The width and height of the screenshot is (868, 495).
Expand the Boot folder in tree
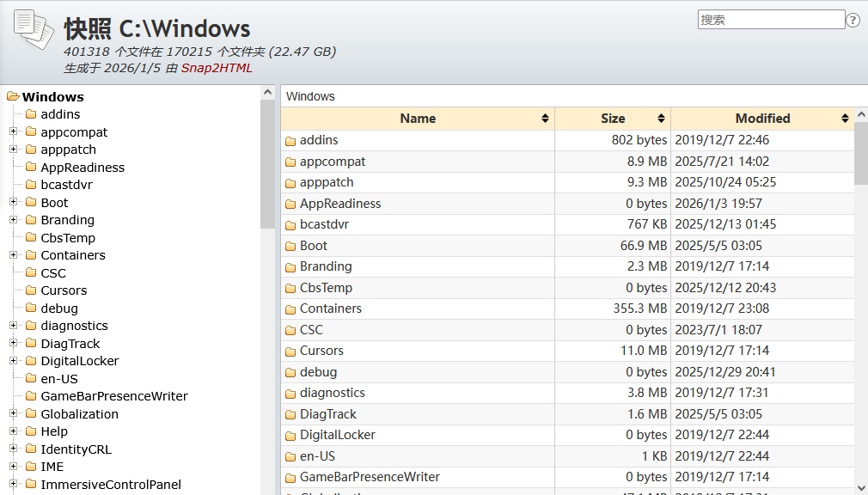click(x=14, y=202)
